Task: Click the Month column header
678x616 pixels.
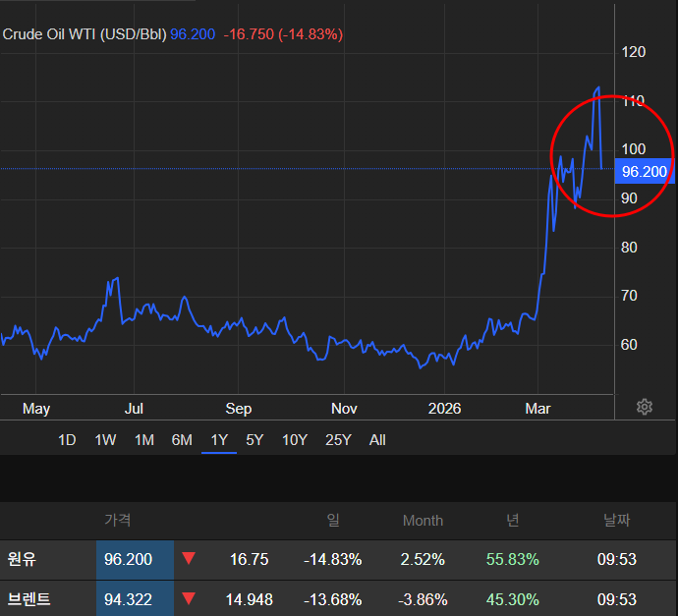Action: click(x=423, y=521)
